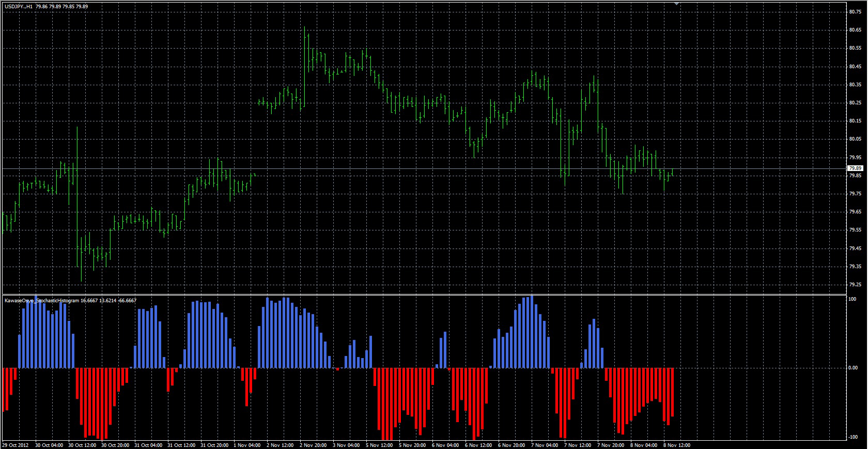
Task: Click the -100 level on indicator scale
Action: (x=853, y=437)
